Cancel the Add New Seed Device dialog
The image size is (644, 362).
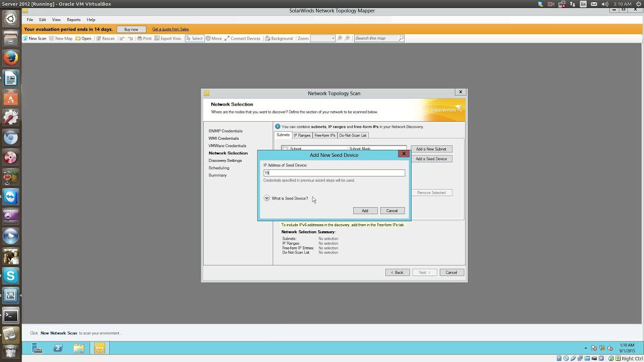392,211
